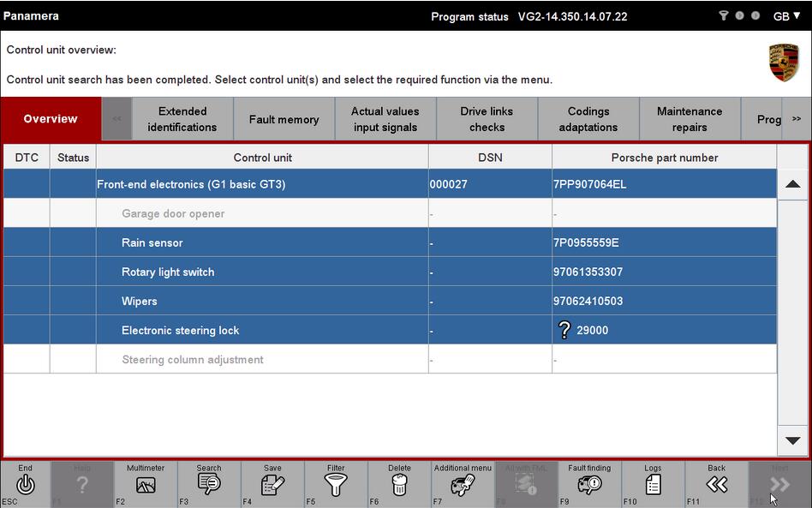812x508 pixels.
Task: Click the greyed Next arrows button
Action: click(x=779, y=485)
